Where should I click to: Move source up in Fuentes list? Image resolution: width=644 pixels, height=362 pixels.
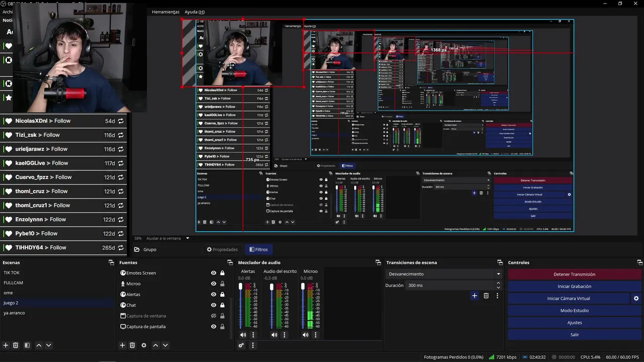point(155,345)
